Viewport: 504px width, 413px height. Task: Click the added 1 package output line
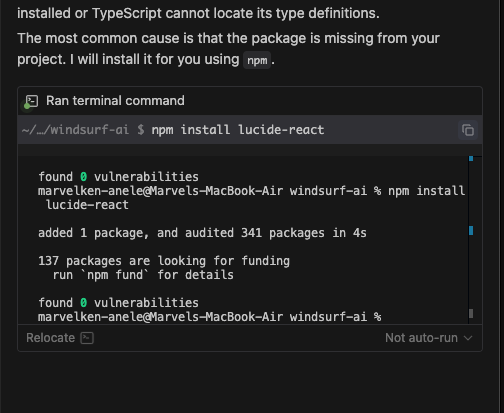point(202,233)
